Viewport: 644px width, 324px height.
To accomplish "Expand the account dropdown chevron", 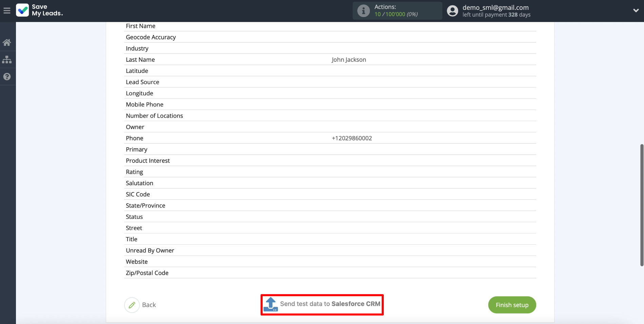I will pyautogui.click(x=636, y=11).
